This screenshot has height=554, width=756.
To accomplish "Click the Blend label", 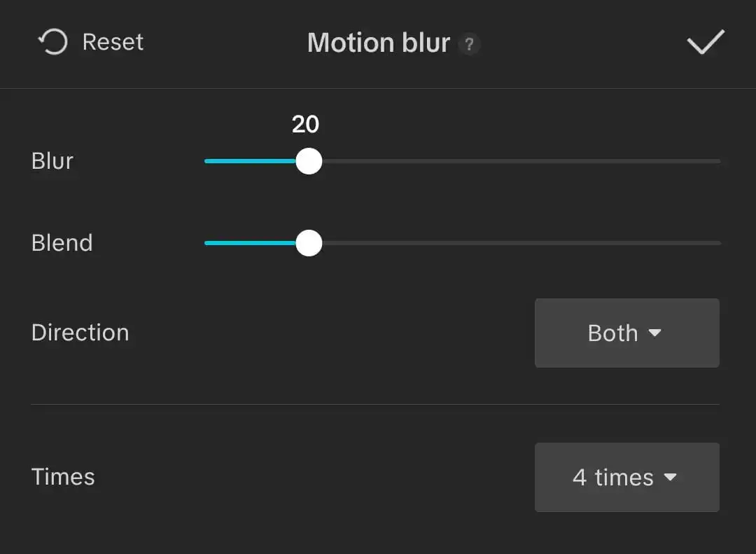I will pos(62,243).
